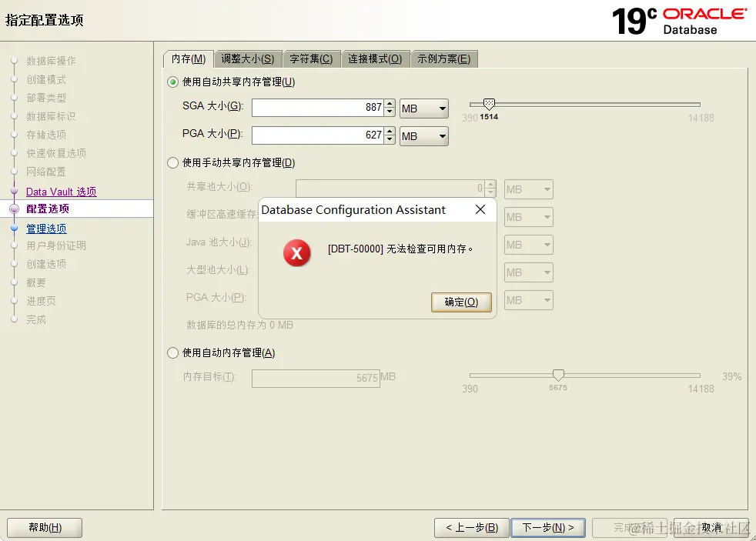Screen dimensions: 756x541
Task: Open the 连接模式 tab
Action: [376, 58]
